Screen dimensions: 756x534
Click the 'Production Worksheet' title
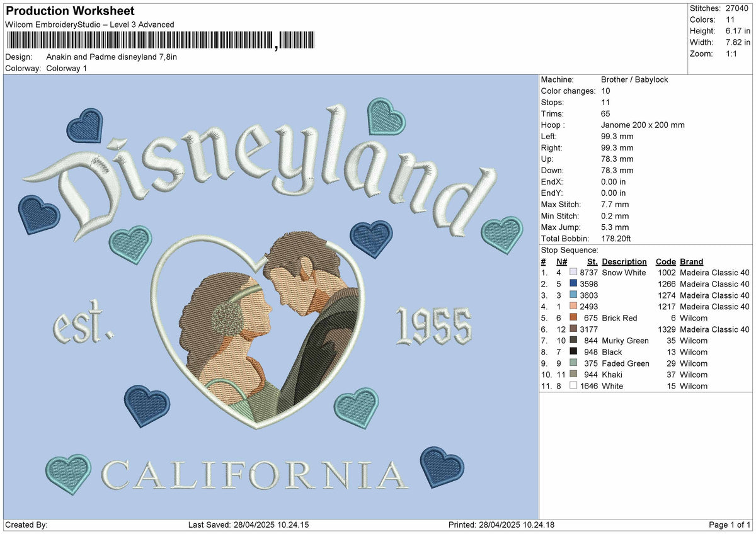[x=70, y=11]
